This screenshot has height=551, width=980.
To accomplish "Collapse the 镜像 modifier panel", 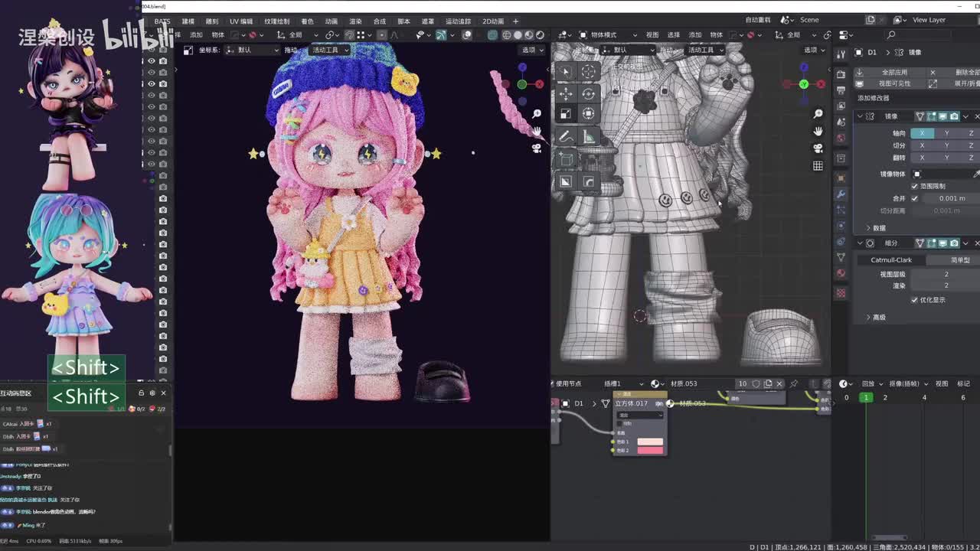I will click(x=860, y=116).
